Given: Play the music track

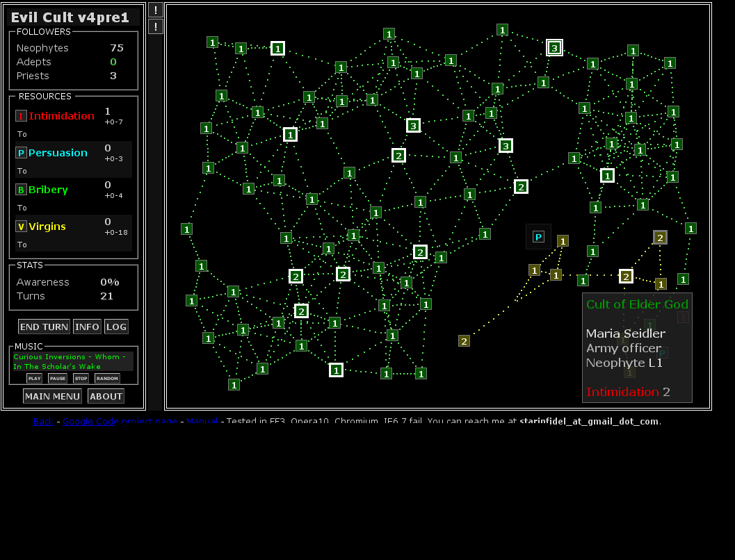Looking at the screenshot, I should point(35,379).
